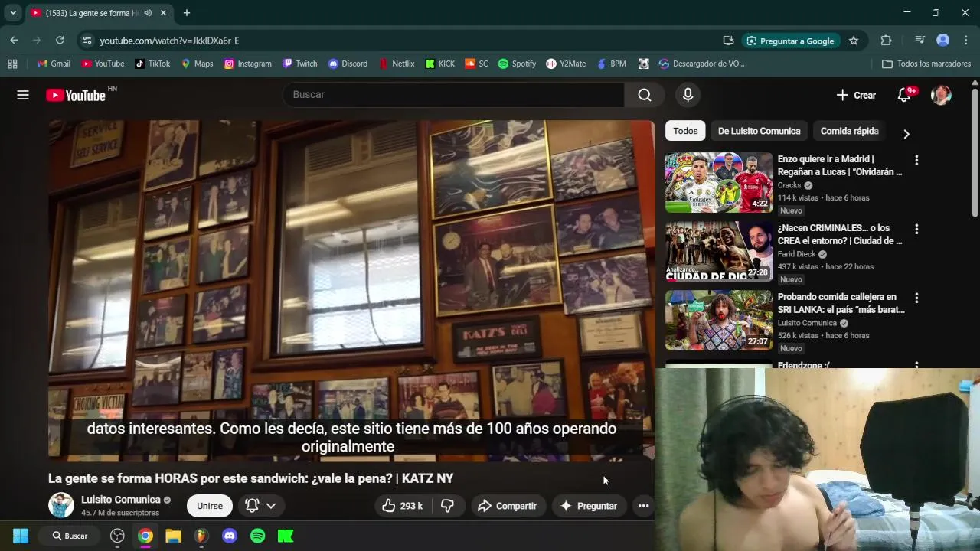Open the Sri Lanka comida callejera thumbnail
This screenshot has height=551, width=980.
click(718, 320)
